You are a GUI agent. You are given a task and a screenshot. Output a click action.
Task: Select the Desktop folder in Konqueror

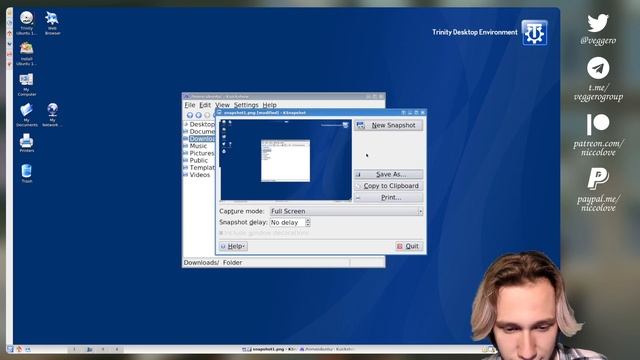pyautogui.click(x=199, y=124)
